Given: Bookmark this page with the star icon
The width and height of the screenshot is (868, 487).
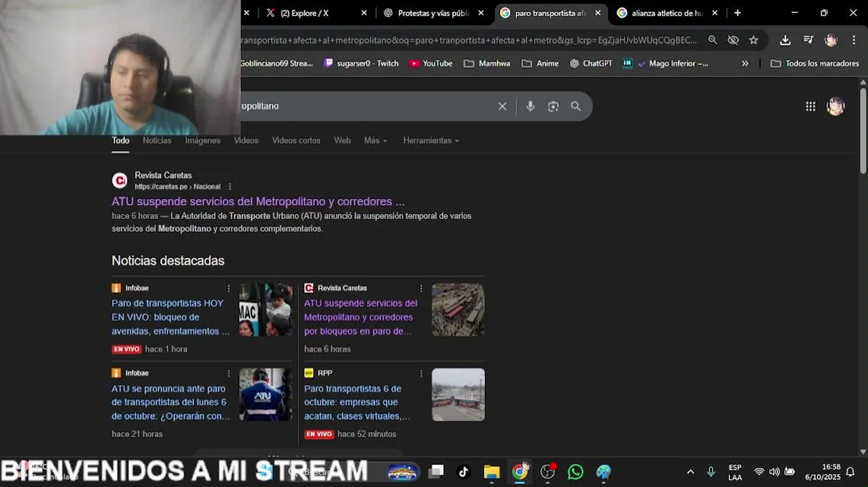Looking at the screenshot, I should tap(753, 40).
